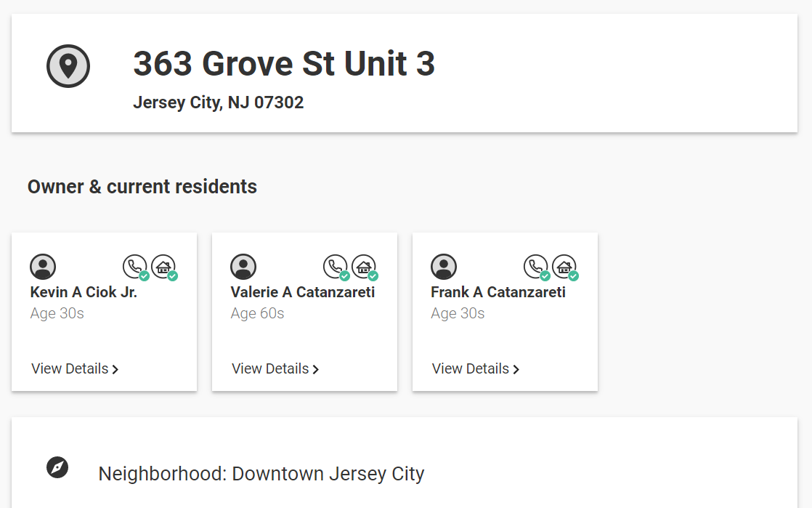Click Kevin A Ciok Jr.'s profile avatar icon
The width and height of the screenshot is (812, 508).
coord(43,267)
